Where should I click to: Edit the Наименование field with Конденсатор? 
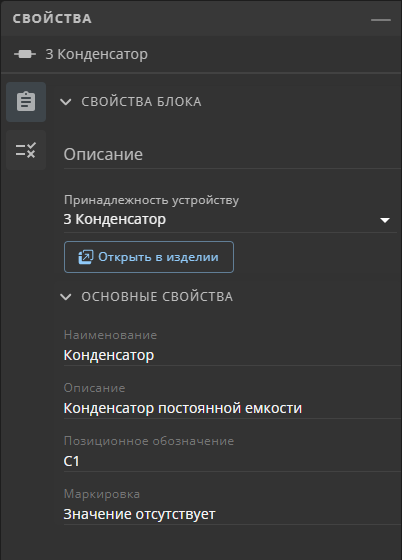[232, 355]
